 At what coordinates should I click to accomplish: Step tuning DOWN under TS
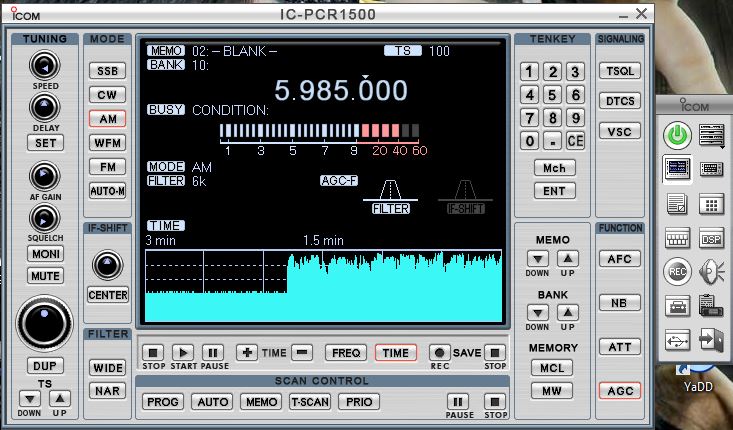click(30, 399)
